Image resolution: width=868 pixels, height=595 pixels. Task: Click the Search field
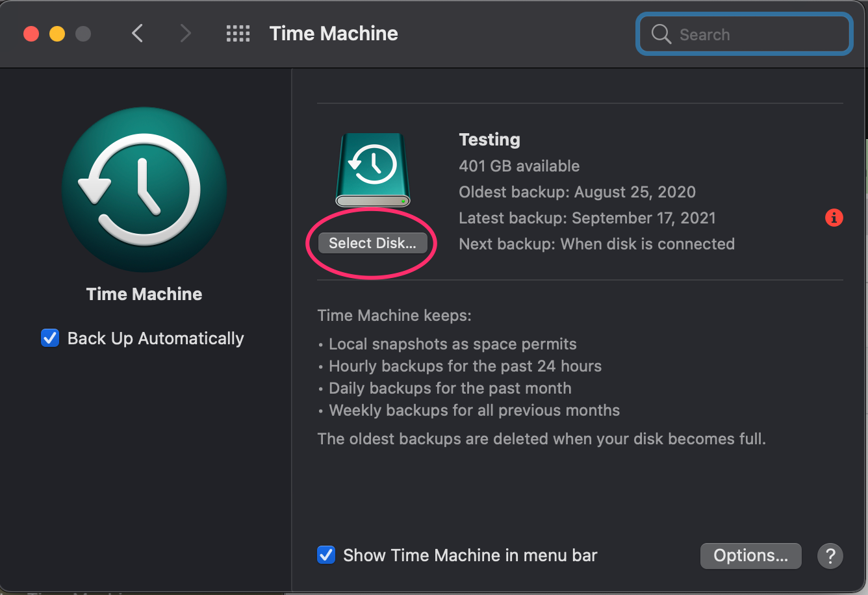(744, 34)
